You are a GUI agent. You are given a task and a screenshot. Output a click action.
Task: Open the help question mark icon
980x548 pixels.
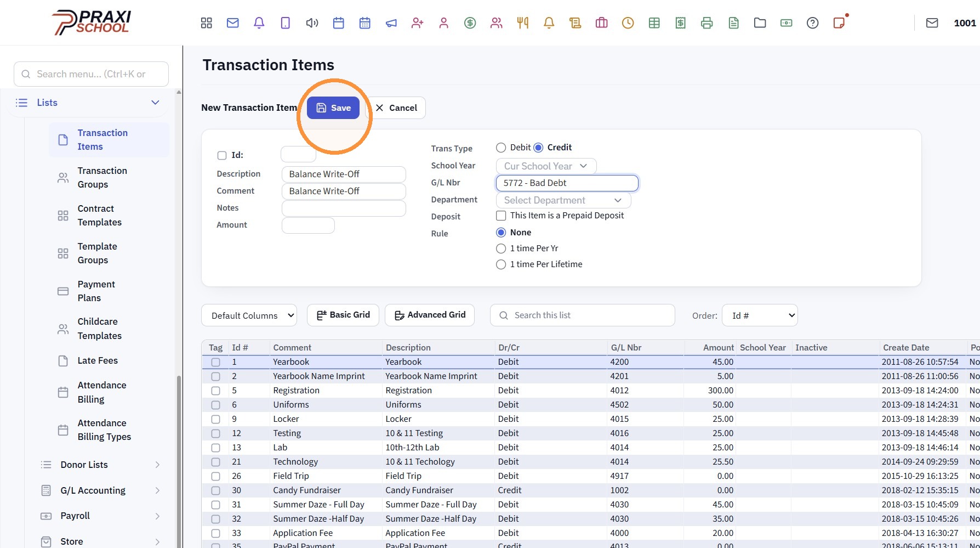[813, 23]
